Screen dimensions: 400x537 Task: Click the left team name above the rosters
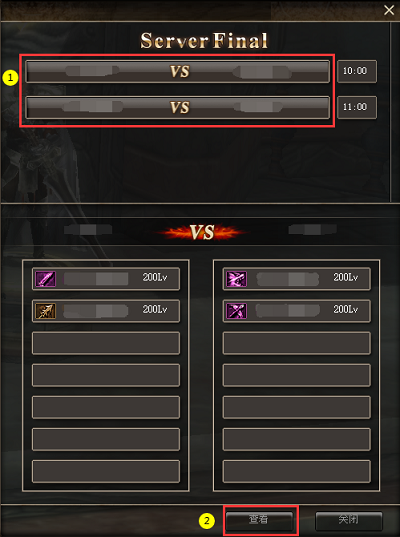tap(88, 229)
